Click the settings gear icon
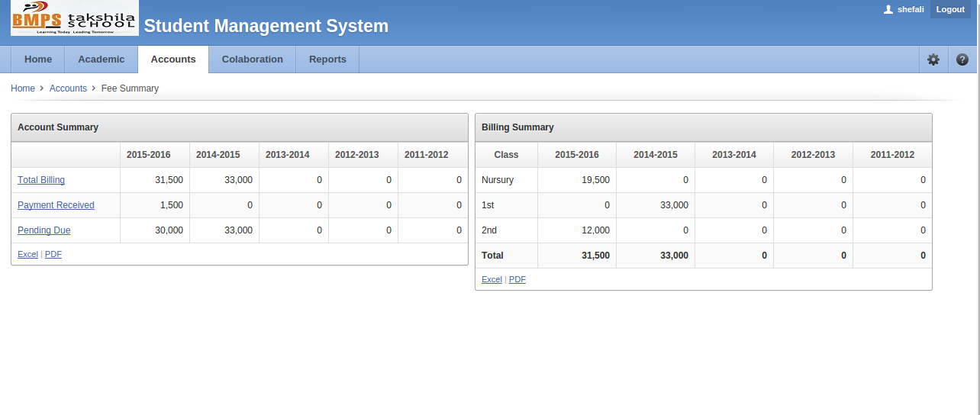Screen dimensions: 980x415 (933, 60)
